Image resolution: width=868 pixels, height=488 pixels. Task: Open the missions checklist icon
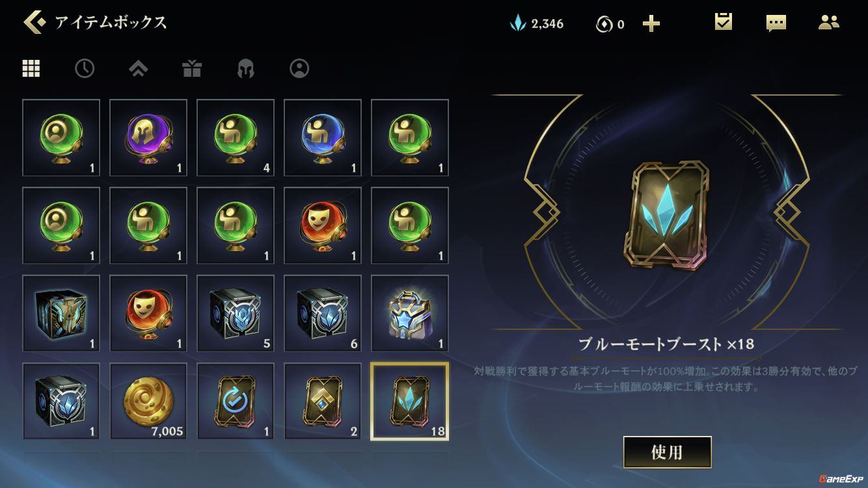pyautogui.click(x=723, y=22)
